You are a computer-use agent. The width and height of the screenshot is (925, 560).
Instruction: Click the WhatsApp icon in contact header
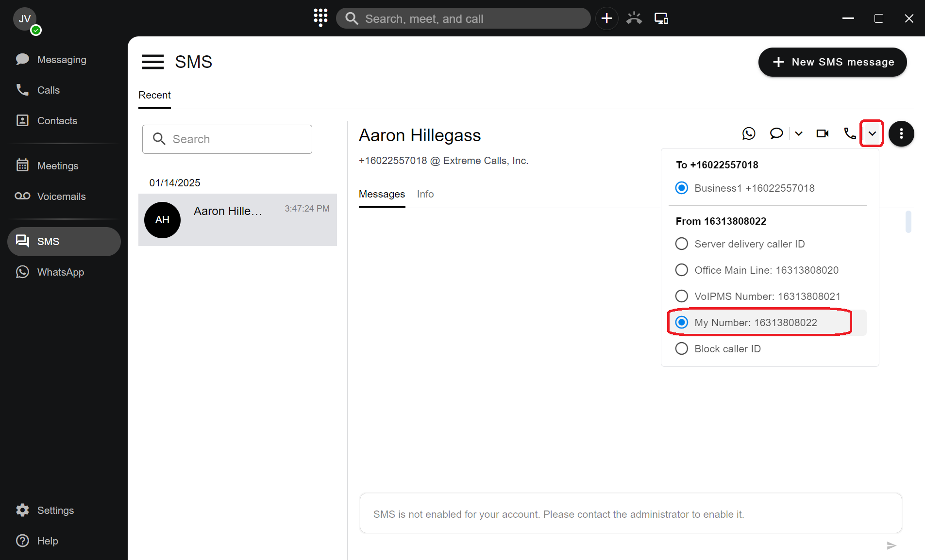pyautogui.click(x=749, y=133)
